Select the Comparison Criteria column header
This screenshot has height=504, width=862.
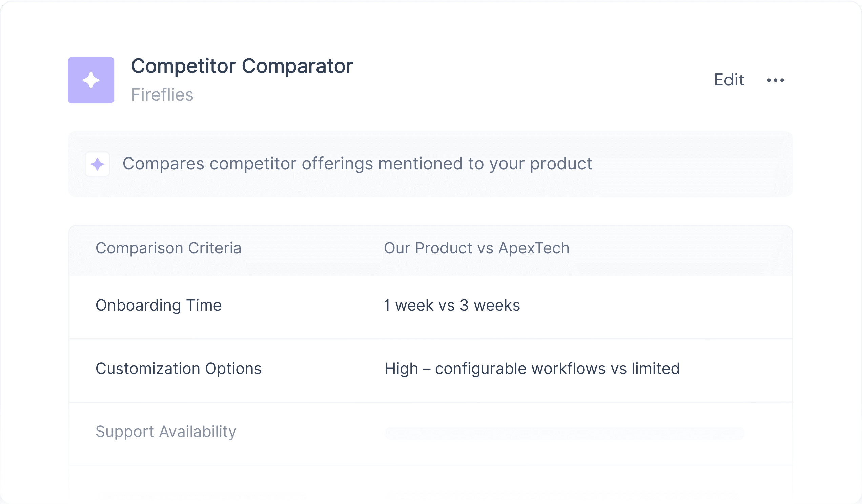168,248
